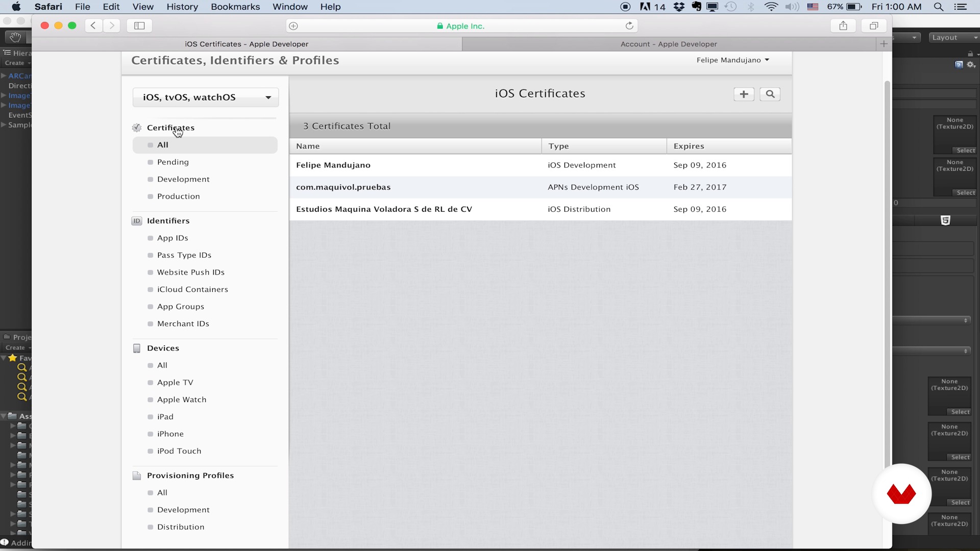Reload the Apple Developer page
The image size is (980, 551).
[629, 26]
